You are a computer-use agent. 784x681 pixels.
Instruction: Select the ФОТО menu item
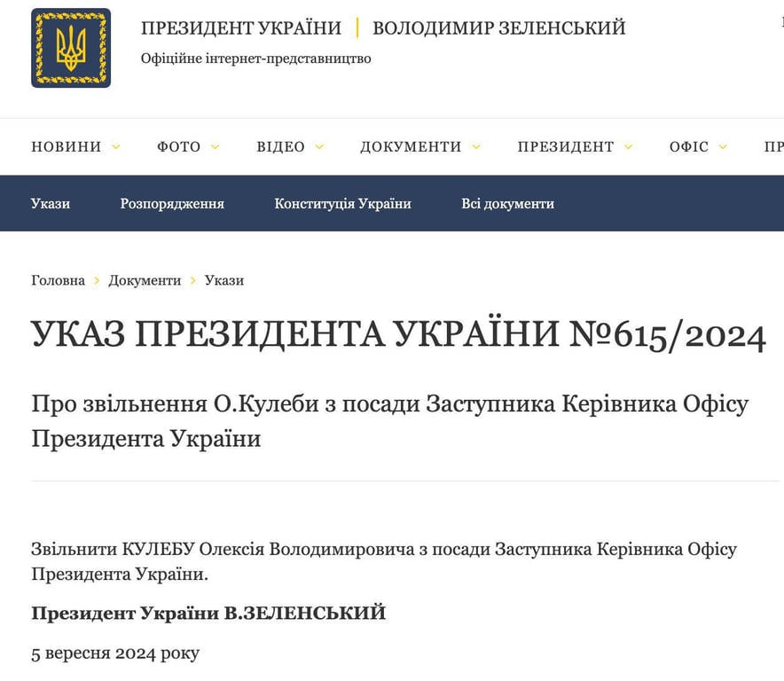[177, 147]
